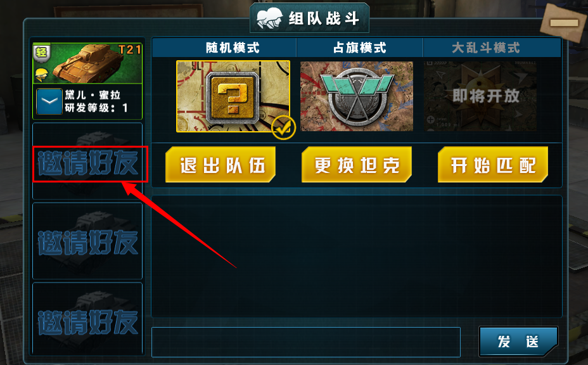Toggle the yellow checkmark on random mode
The height and width of the screenshot is (365, 588).
(283, 128)
